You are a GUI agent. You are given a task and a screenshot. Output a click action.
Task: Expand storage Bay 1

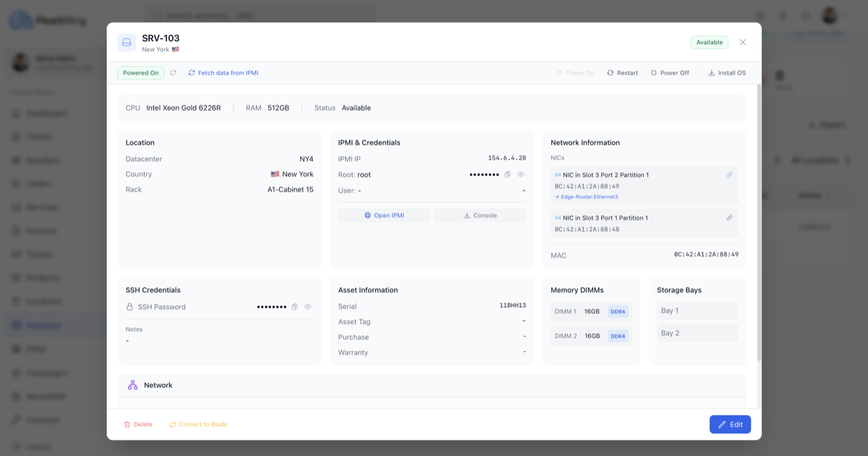[697, 310]
